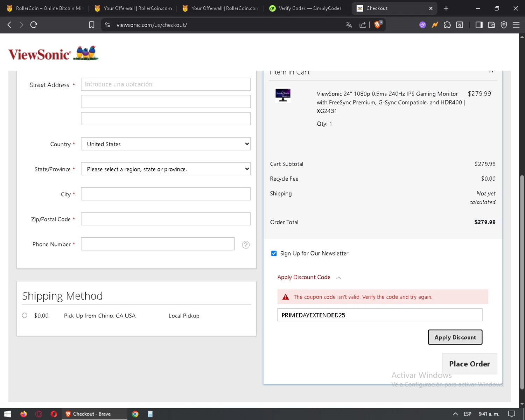Click the City input field
This screenshot has width=525, height=420.
166,194
